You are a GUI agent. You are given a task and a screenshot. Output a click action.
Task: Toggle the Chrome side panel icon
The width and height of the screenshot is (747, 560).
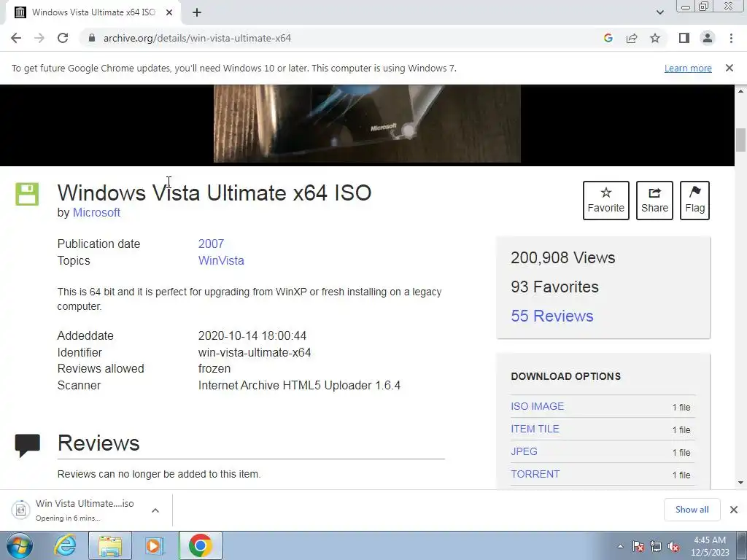[684, 38]
